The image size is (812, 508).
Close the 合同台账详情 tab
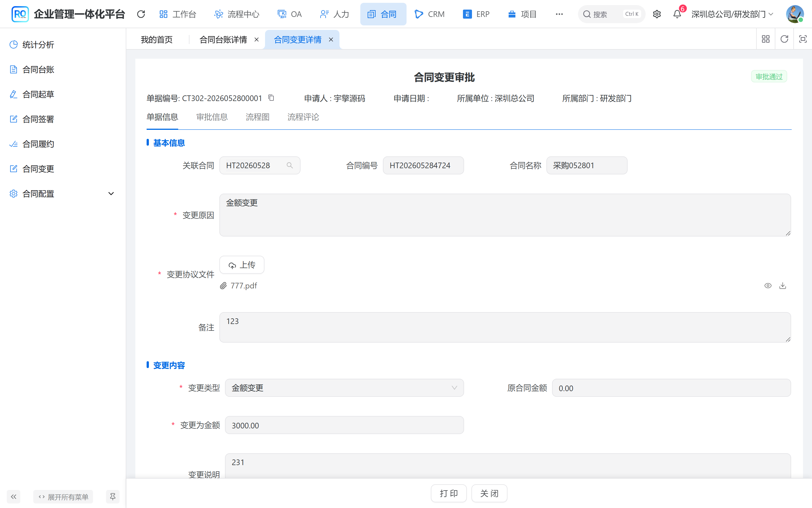point(257,40)
